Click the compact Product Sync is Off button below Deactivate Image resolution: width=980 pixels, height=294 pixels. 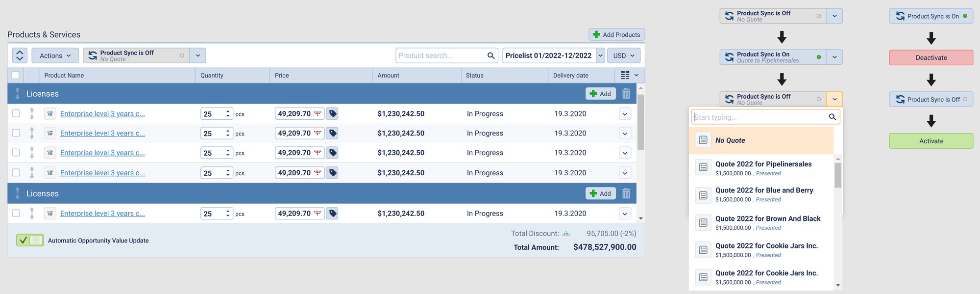coord(931,99)
